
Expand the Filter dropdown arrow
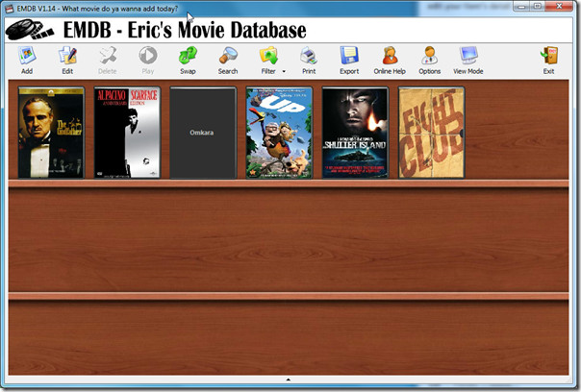(x=284, y=71)
